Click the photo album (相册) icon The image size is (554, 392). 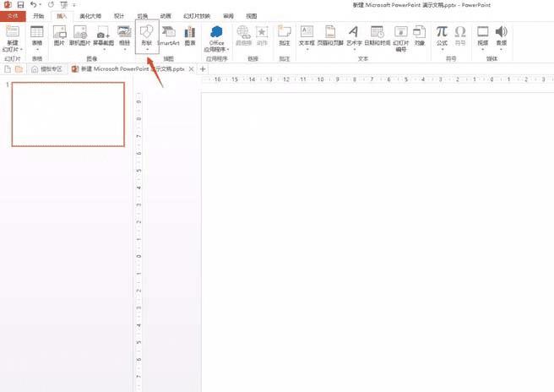(x=124, y=32)
